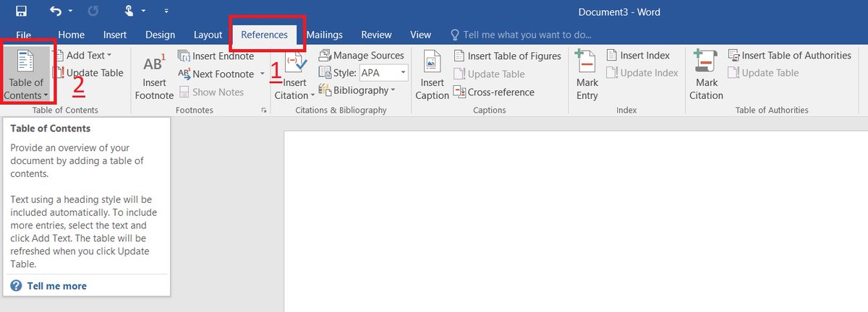Switch to the Home tab

[71, 35]
